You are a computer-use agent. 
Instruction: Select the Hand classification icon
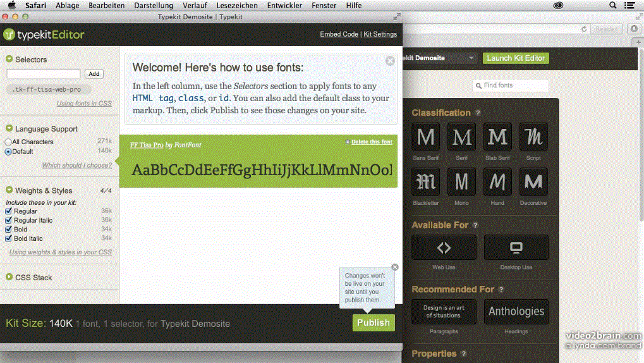coord(497,181)
